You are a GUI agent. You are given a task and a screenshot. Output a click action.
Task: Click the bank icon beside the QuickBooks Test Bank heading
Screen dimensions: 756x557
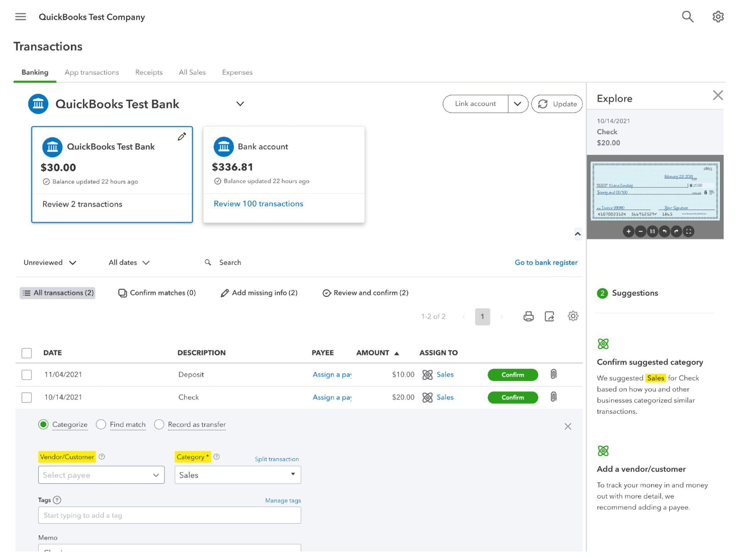pyautogui.click(x=38, y=104)
